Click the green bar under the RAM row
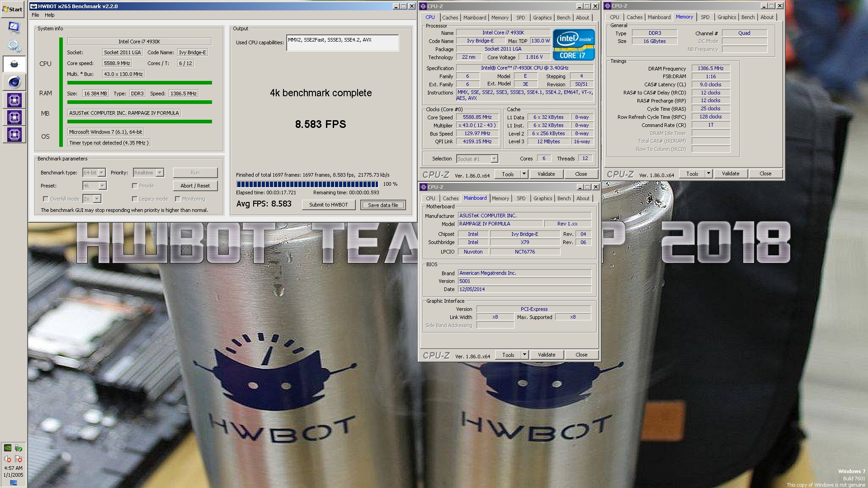The height and width of the screenshot is (488, 868). [139, 102]
